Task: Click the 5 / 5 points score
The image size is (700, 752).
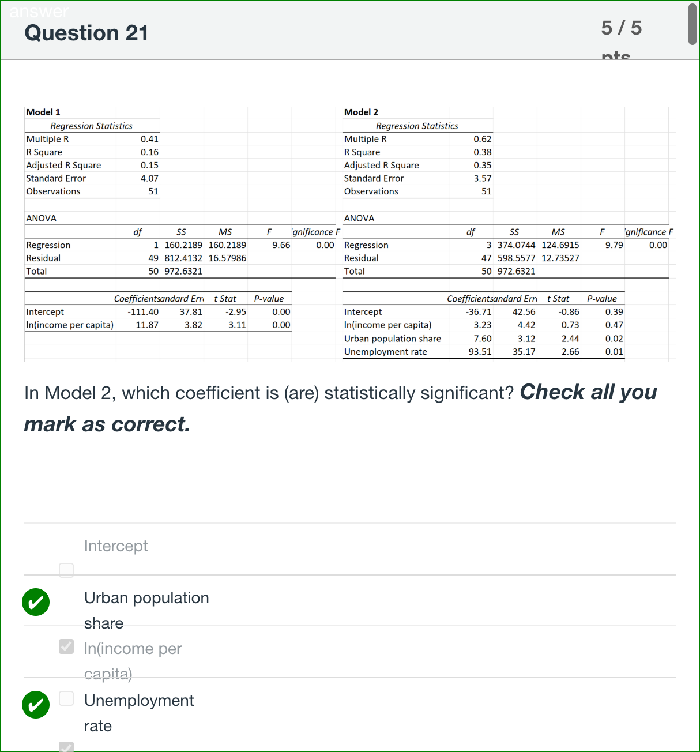Action: tap(621, 28)
